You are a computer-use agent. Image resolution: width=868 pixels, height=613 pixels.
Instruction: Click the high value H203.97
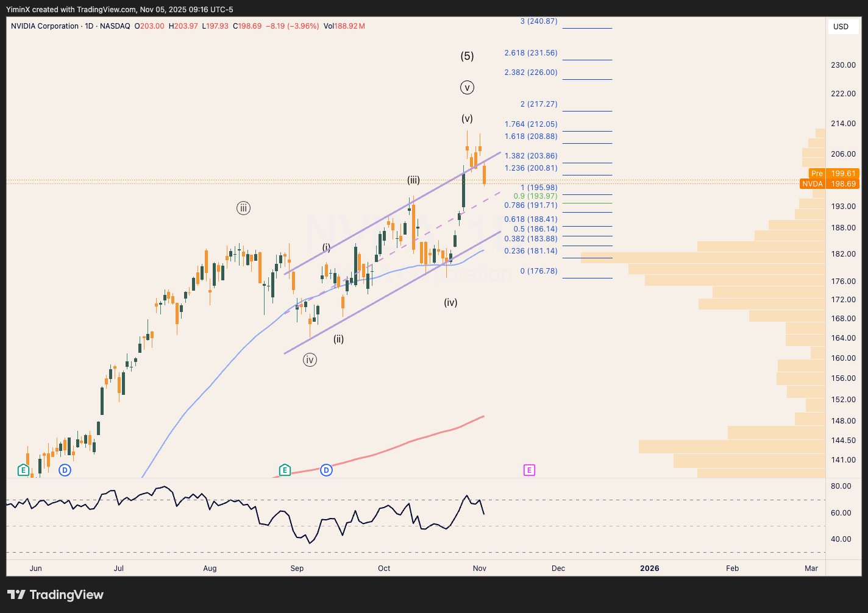tap(183, 26)
